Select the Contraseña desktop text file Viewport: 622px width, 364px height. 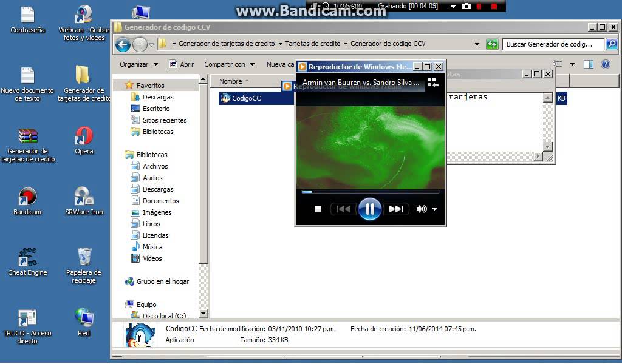(27, 20)
